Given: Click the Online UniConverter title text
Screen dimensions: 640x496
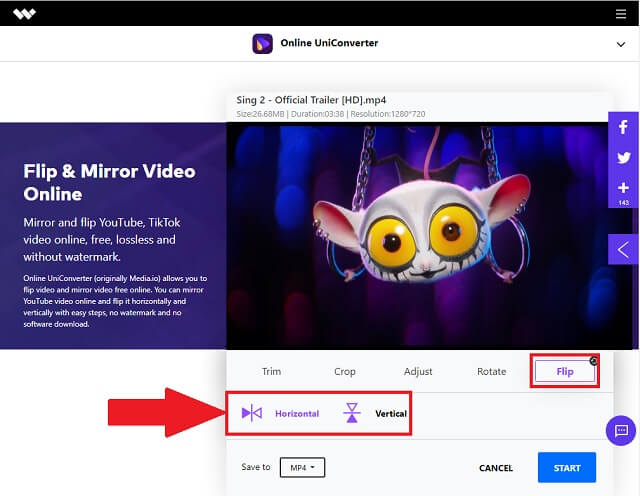Looking at the screenshot, I should (x=329, y=43).
